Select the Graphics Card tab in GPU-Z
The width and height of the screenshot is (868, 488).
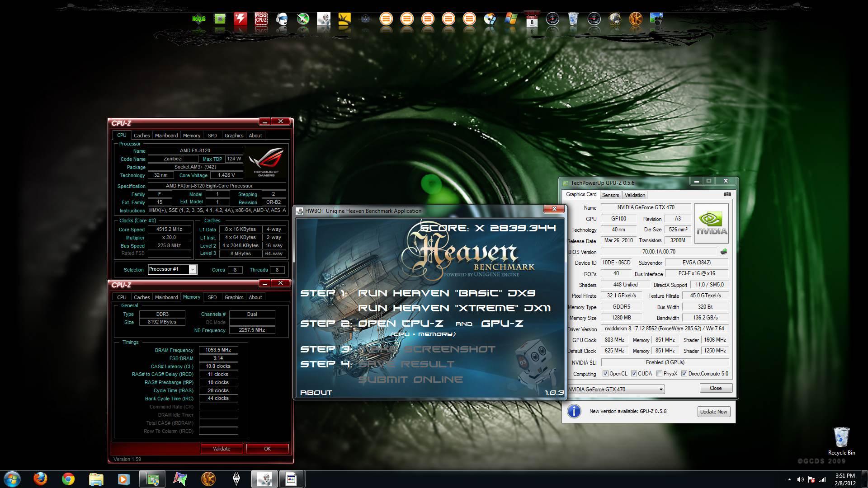coord(581,194)
